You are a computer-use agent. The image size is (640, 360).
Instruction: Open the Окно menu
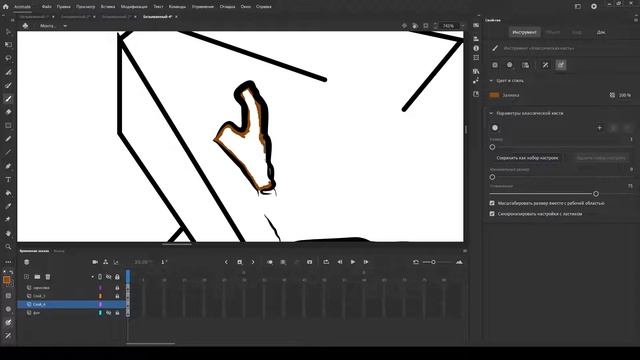(246, 7)
